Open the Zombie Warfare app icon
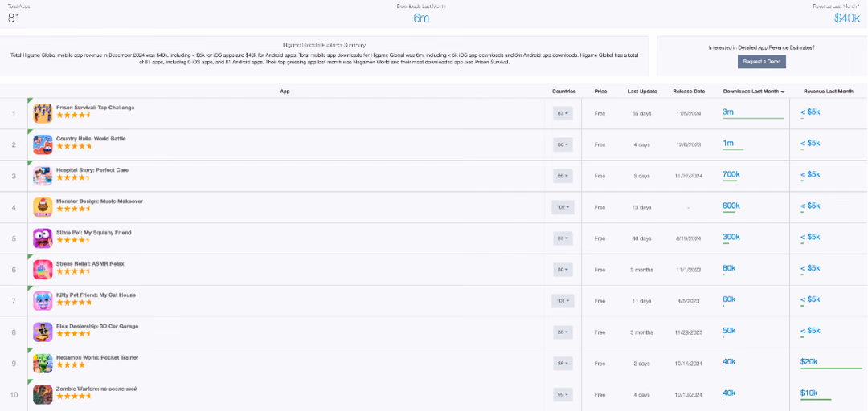 pyautogui.click(x=43, y=395)
